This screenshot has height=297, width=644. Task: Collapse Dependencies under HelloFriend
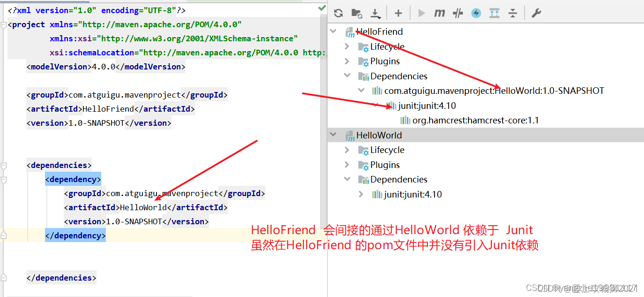(347, 76)
